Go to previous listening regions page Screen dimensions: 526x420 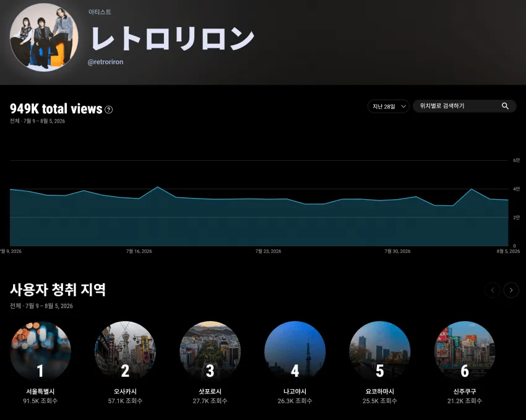click(493, 290)
